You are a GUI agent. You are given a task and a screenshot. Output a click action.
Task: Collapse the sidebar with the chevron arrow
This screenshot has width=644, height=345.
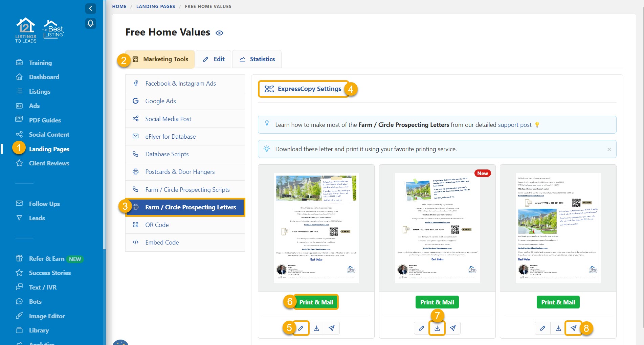(90, 8)
